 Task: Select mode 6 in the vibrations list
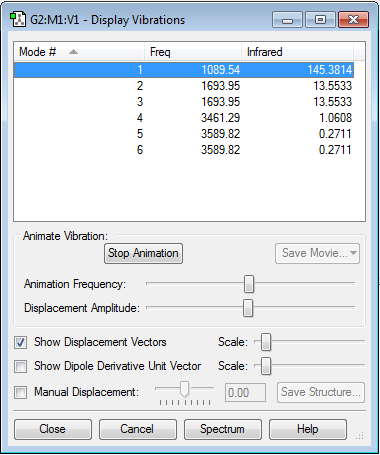(x=184, y=150)
